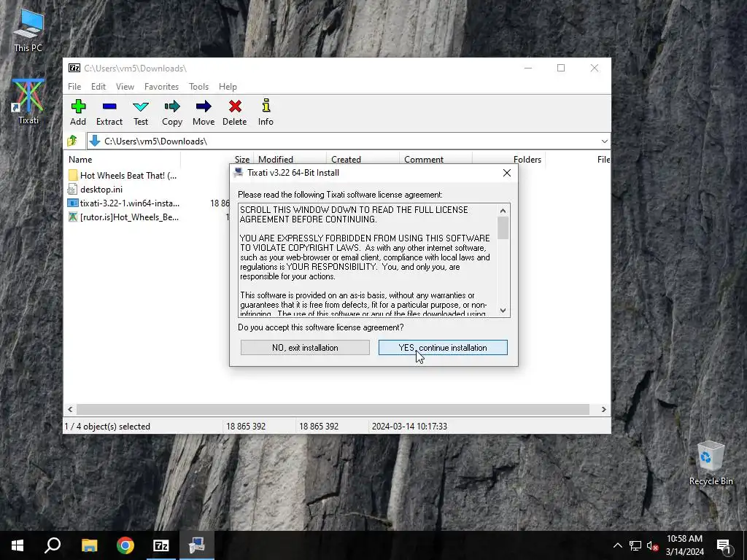This screenshot has height=560, width=747.
Task: Sort file list by Name column
Action: (x=122, y=160)
